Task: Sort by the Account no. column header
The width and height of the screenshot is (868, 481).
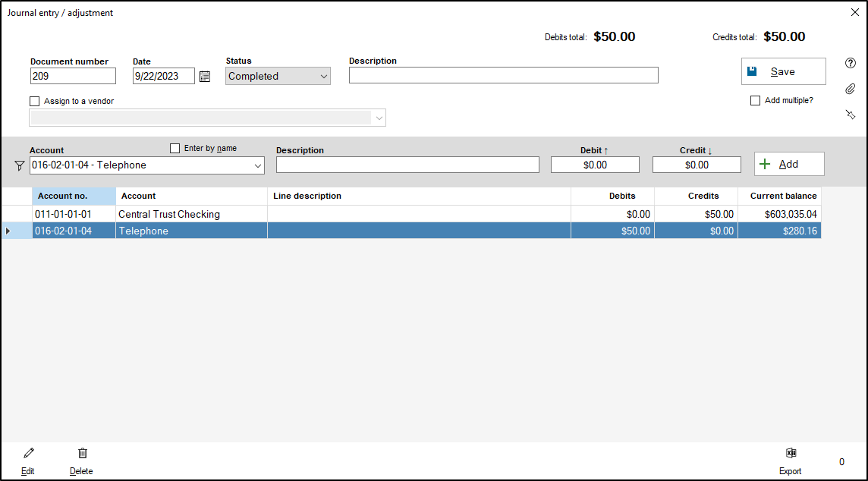Action: click(x=74, y=196)
